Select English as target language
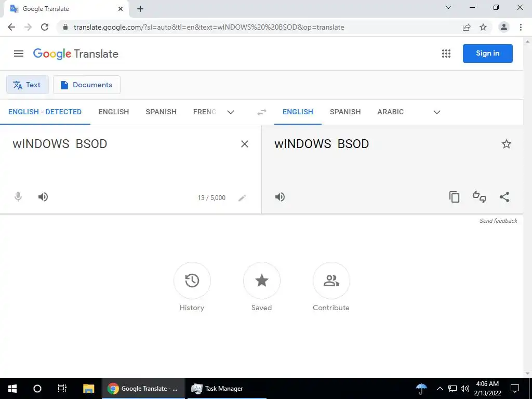Image resolution: width=532 pixels, height=399 pixels. click(298, 112)
